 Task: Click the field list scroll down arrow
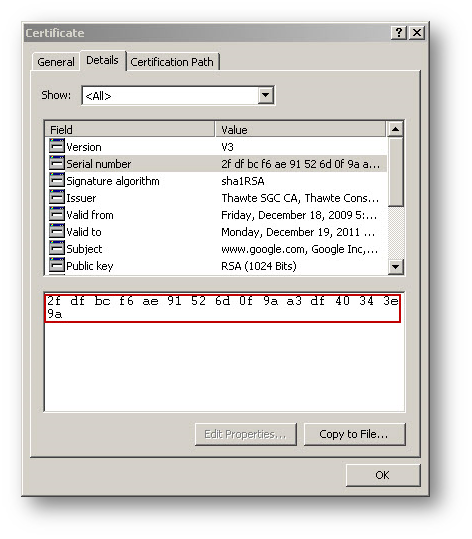tap(395, 266)
